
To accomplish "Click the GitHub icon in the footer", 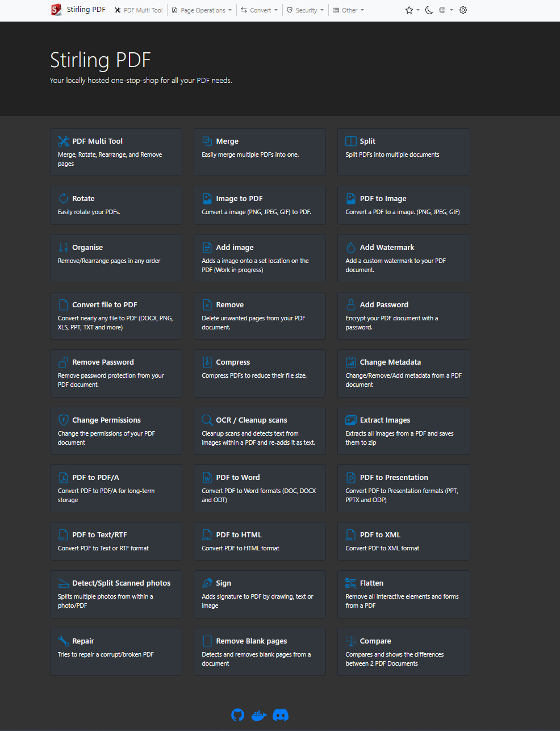I will coord(237,715).
